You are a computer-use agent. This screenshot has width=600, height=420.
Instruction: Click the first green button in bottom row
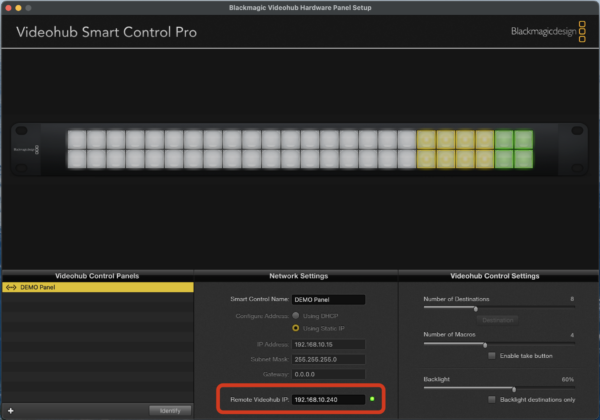tap(504, 159)
